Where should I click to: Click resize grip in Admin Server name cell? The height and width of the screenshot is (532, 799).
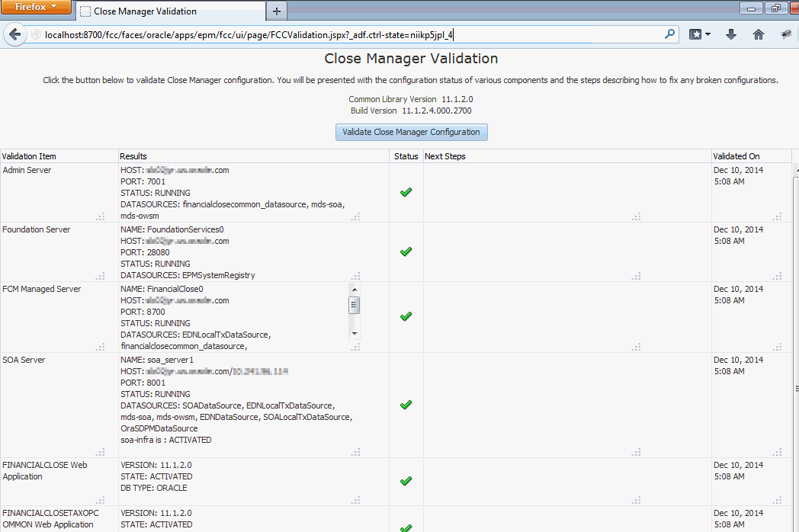pyautogui.click(x=101, y=216)
